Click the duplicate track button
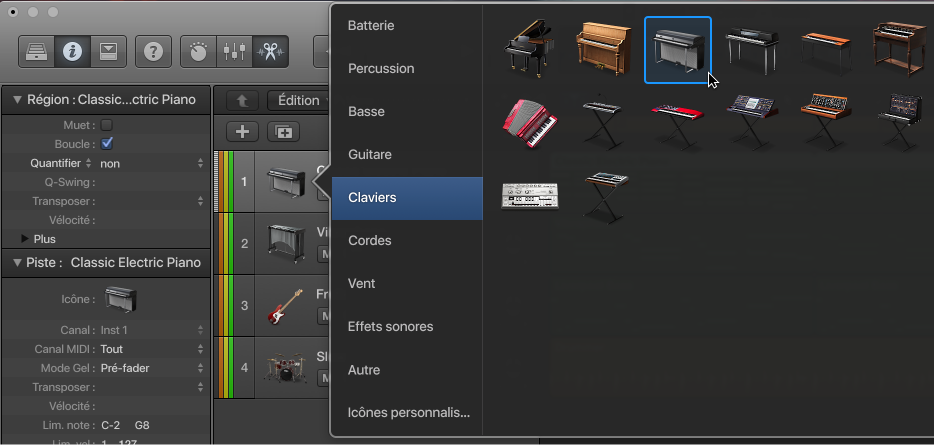The width and height of the screenshot is (934, 446). (284, 132)
